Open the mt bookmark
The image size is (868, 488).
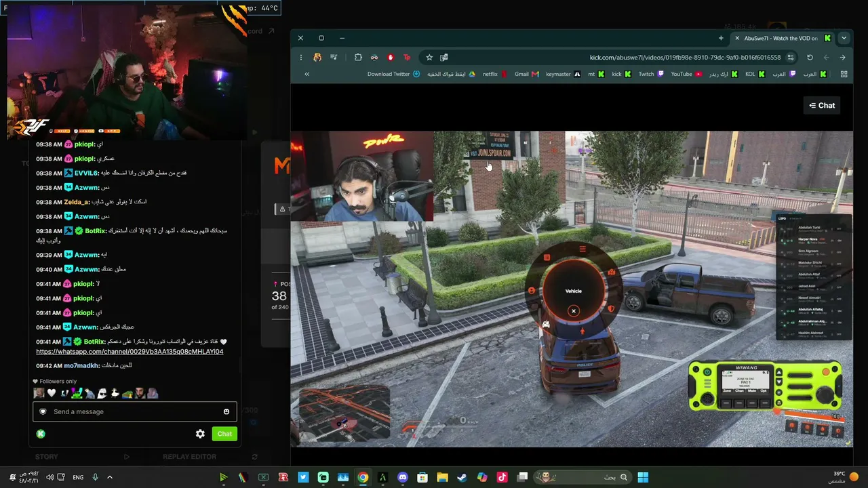(x=596, y=74)
